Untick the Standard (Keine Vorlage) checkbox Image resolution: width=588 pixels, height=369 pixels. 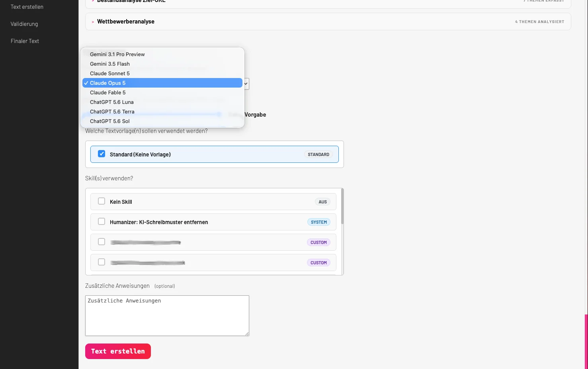point(102,154)
